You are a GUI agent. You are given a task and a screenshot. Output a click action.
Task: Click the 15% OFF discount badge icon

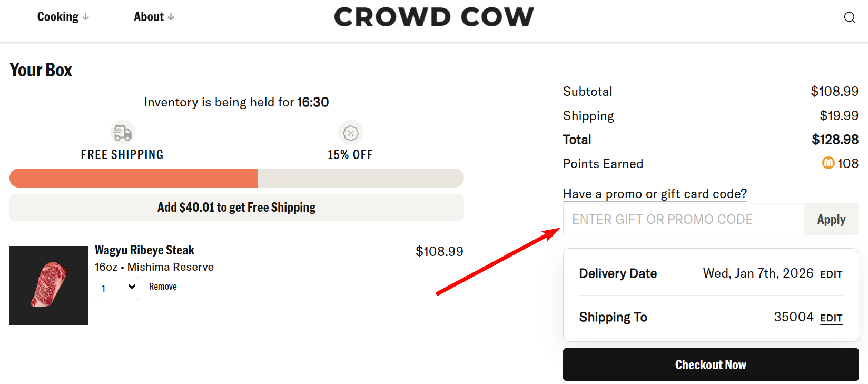pos(350,132)
